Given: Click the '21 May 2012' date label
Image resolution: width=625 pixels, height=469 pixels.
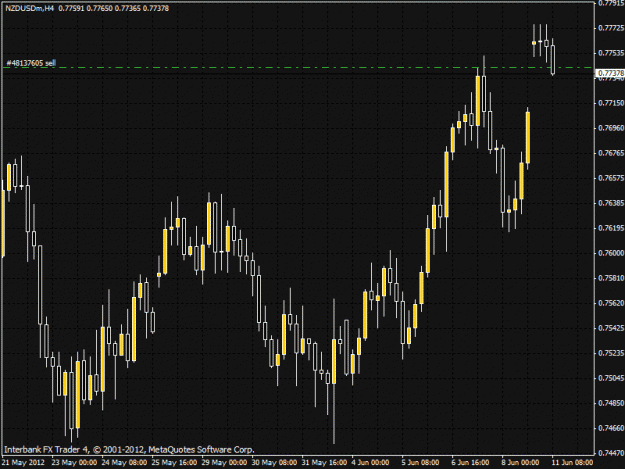Looking at the screenshot, I should [24, 462].
